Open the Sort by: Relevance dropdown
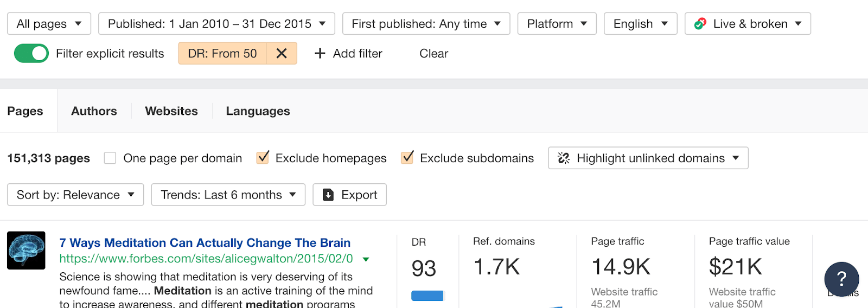Viewport: 868px width, 308px height. (x=75, y=195)
